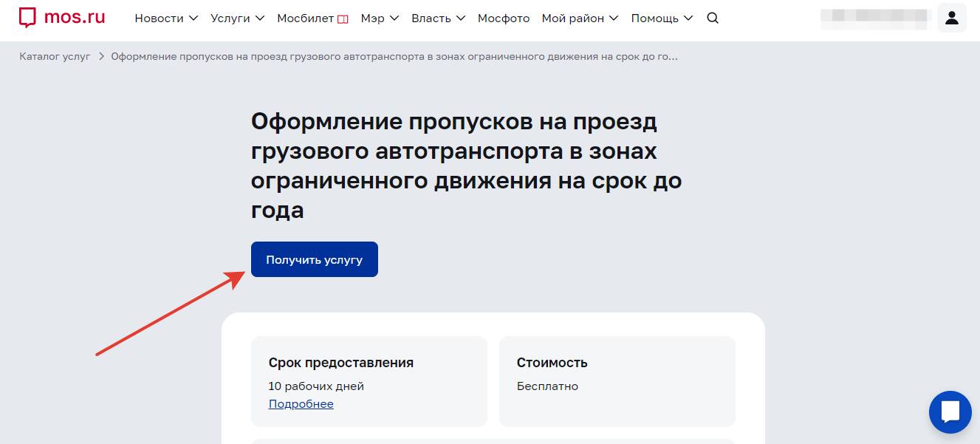Image resolution: width=980 pixels, height=444 pixels.
Task: Click the blurred account name in header
Action: (873, 18)
